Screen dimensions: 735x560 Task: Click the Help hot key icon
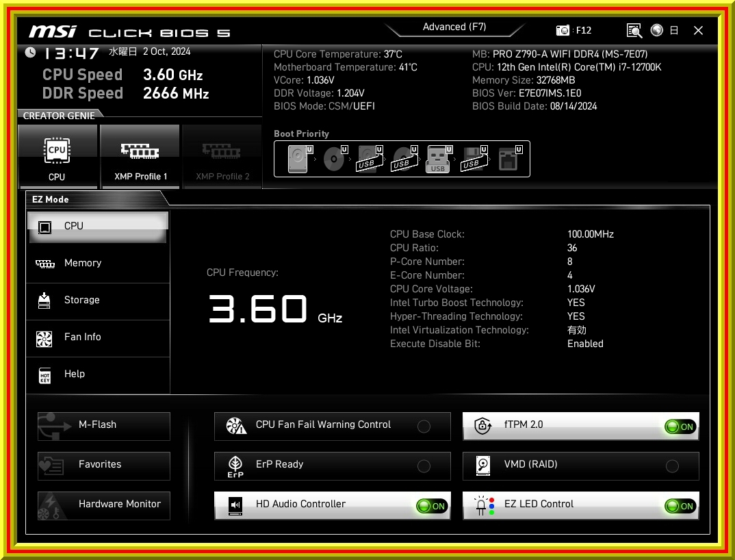(44, 375)
